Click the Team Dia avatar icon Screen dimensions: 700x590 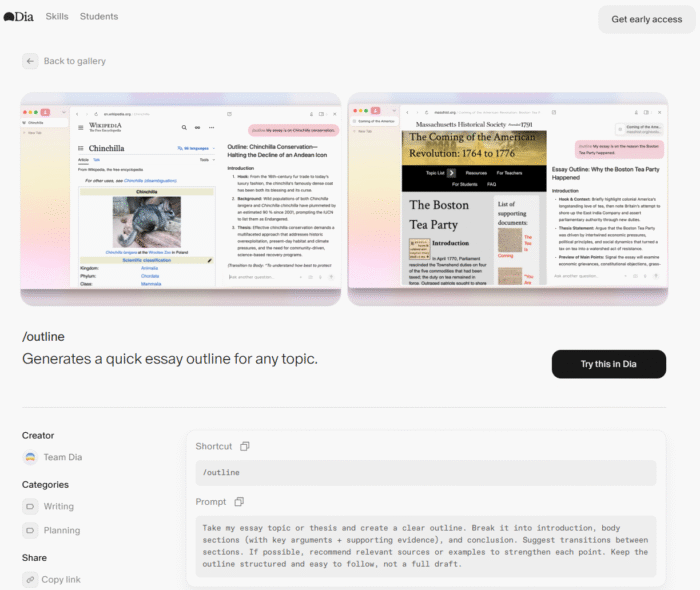[x=30, y=457]
